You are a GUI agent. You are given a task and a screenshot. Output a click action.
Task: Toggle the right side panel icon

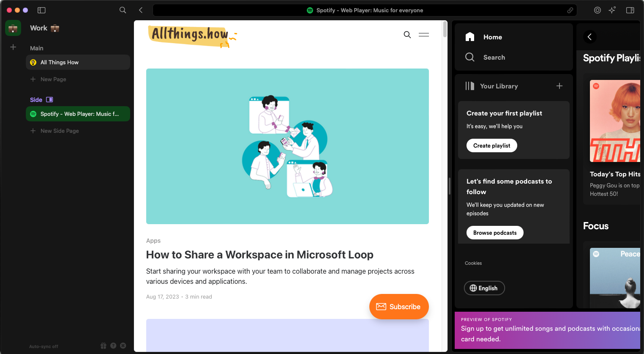pyautogui.click(x=630, y=10)
